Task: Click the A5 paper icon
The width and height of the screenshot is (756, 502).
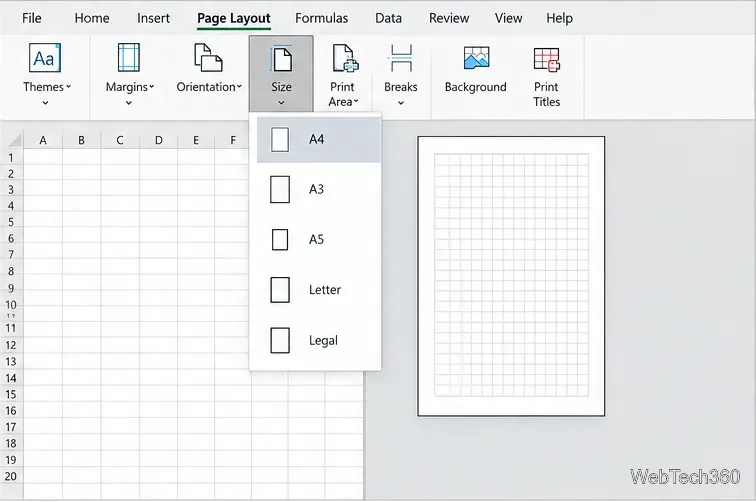Action: tap(280, 239)
